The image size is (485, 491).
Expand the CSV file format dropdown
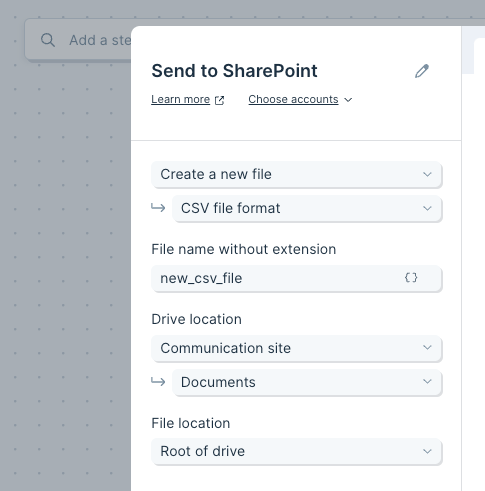(307, 208)
